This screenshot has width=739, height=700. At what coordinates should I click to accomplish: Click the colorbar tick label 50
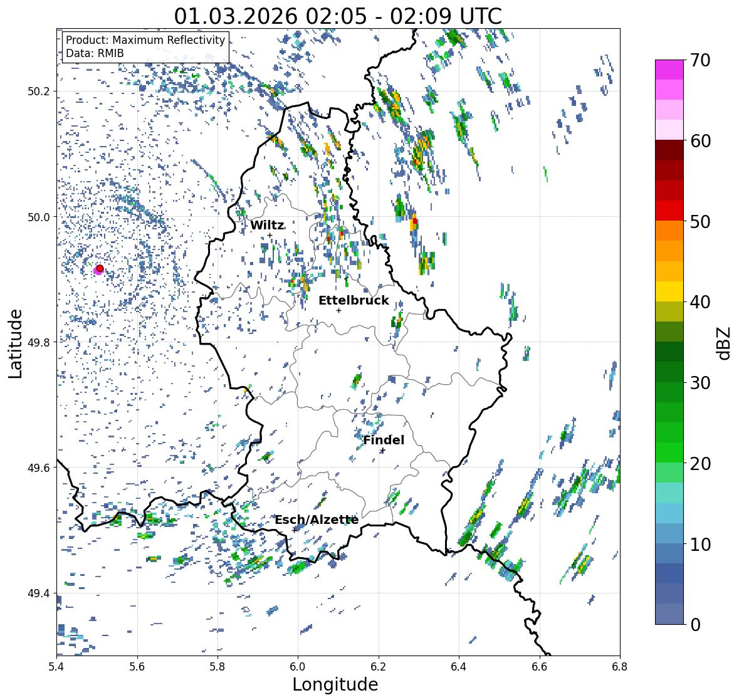click(700, 221)
